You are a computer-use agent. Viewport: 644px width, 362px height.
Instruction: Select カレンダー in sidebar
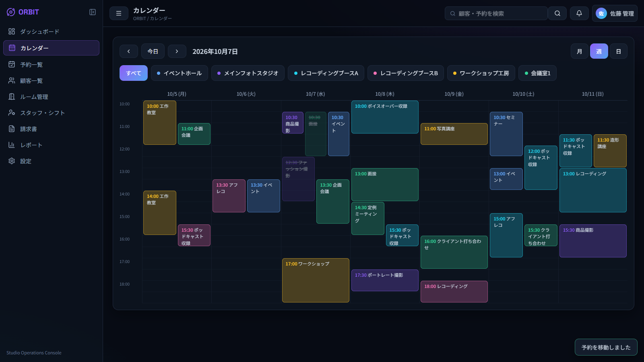click(51, 48)
